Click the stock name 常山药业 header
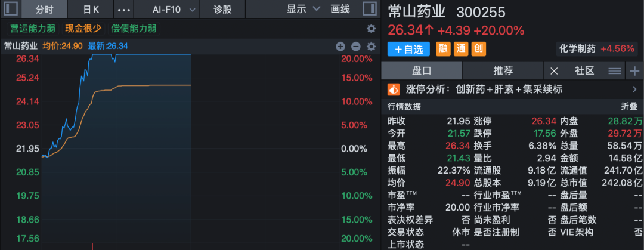Viewport: 644px width, 250px height. (416, 11)
